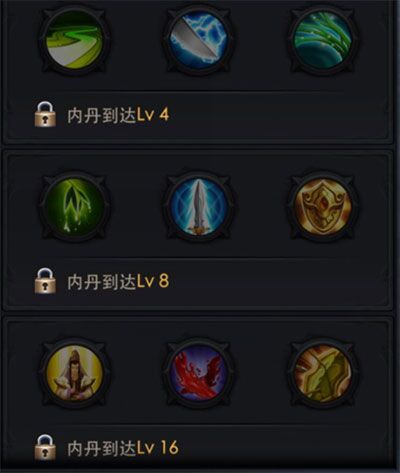
Task: Click the gold Lv 8 level number
Action: point(153,282)
